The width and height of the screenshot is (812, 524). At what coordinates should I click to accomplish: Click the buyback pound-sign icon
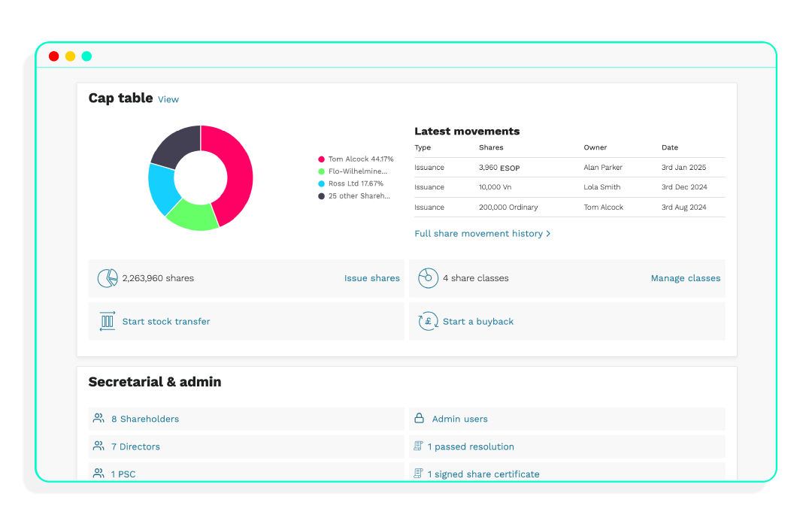[x=429, y=322]
